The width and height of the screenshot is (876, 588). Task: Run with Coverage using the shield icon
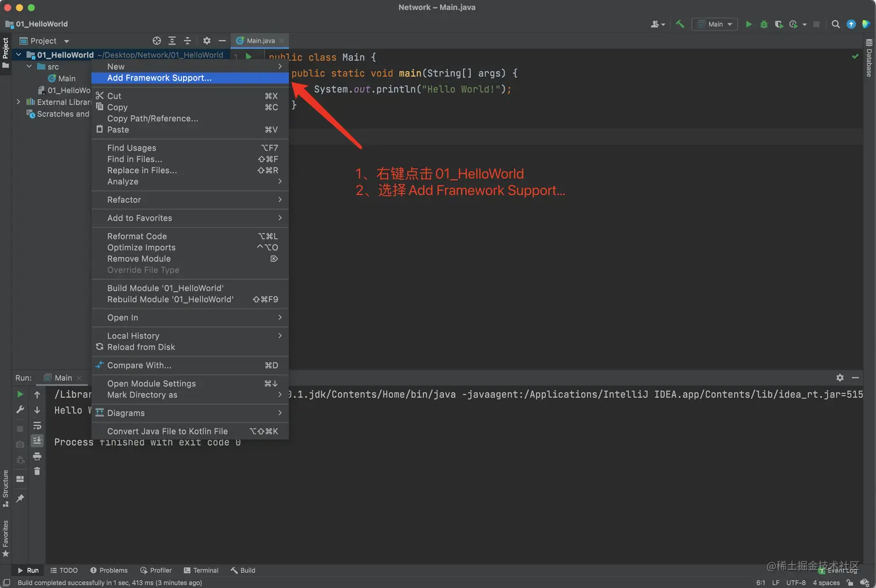point(779,24)
